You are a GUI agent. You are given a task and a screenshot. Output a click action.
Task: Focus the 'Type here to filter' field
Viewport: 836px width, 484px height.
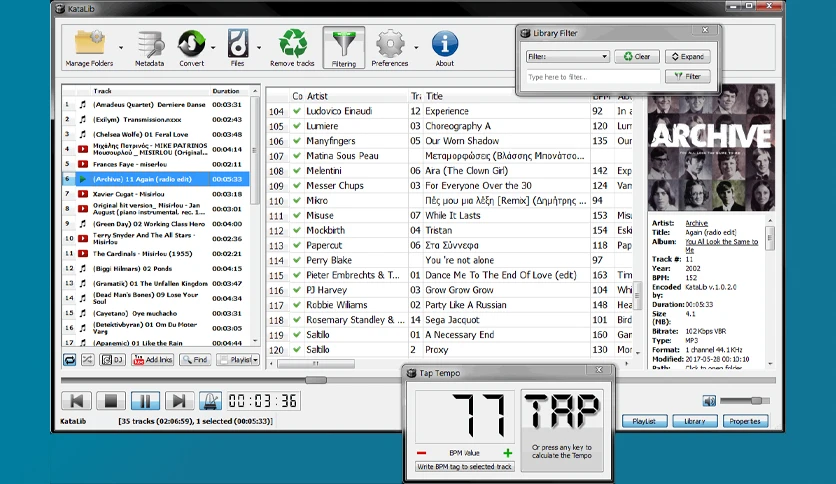[x=593, y=77]
